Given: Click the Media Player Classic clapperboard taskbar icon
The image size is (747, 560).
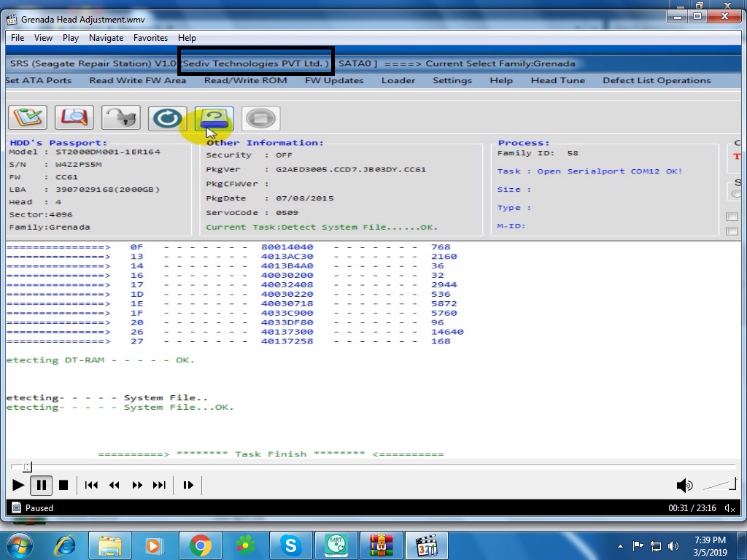Looking at the screenshot, I should (427, 545).
